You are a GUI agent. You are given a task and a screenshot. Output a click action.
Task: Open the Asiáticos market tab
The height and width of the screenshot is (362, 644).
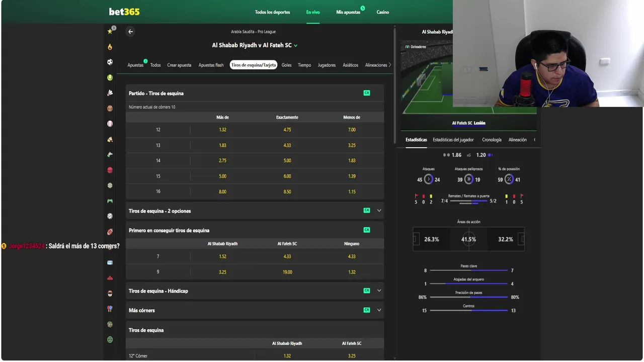351,65
